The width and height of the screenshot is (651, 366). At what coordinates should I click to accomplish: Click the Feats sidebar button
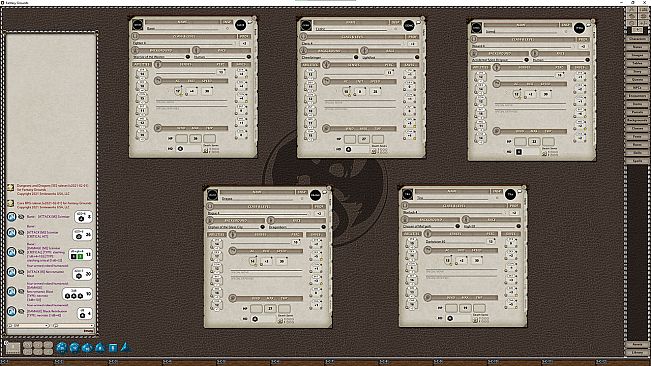click(x=637, y=136)
